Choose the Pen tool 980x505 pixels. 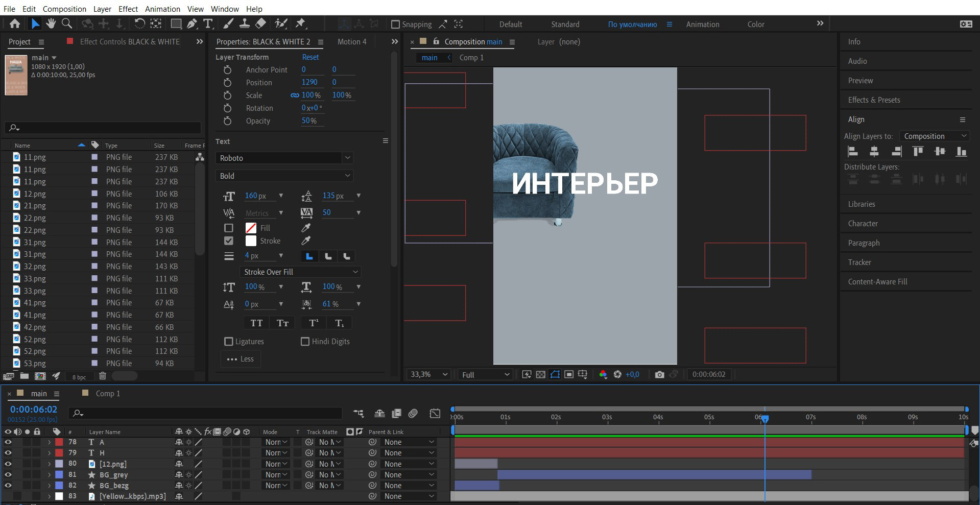[192, 23]
